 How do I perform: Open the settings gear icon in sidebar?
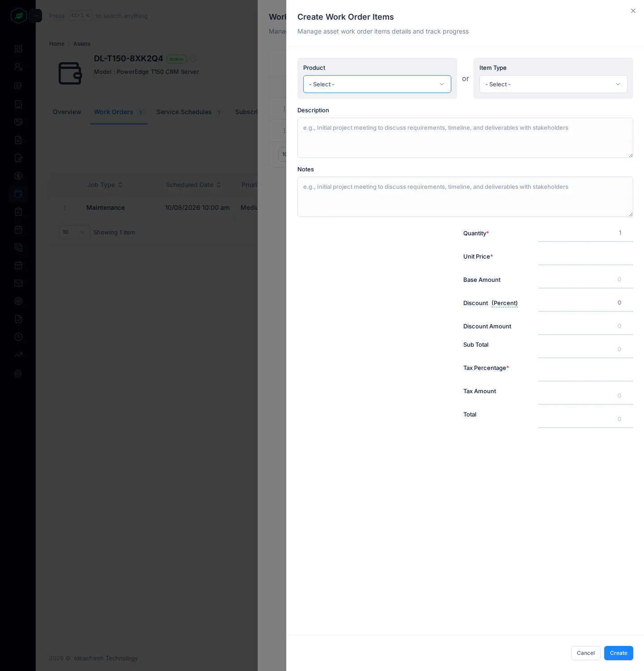18,374
